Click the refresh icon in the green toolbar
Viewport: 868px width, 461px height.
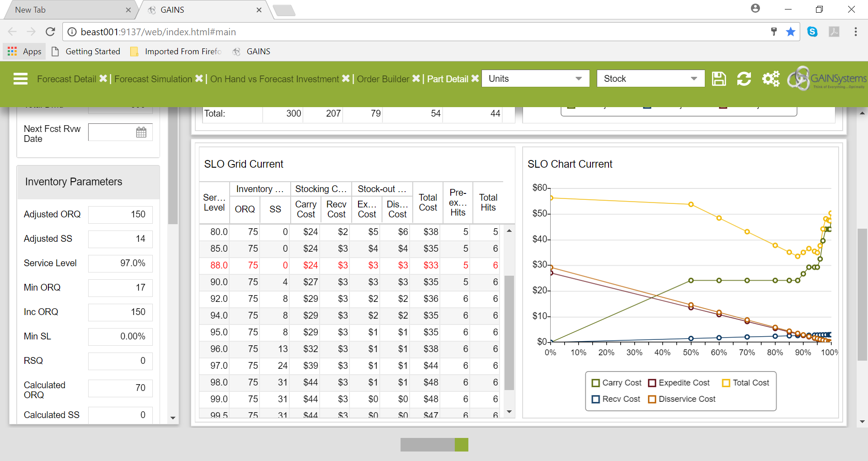(x=744, y=78)
